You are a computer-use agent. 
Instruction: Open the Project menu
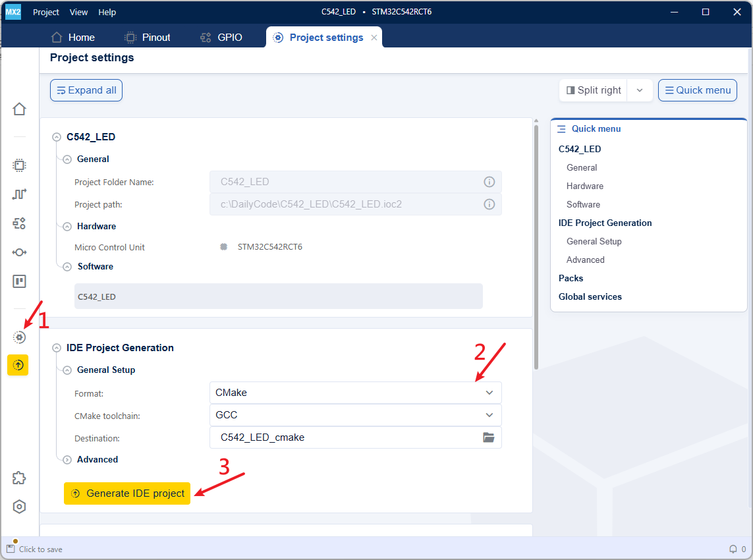[x=46, y=12]
